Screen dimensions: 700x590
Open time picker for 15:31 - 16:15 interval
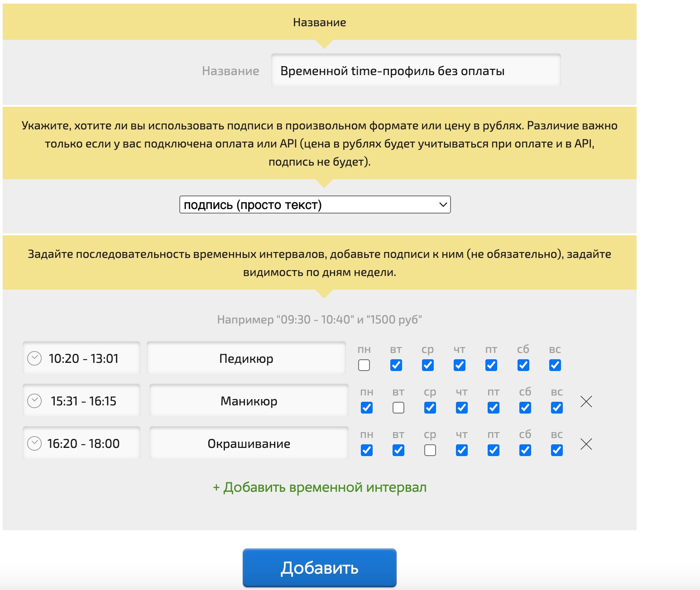pos(34,401)
